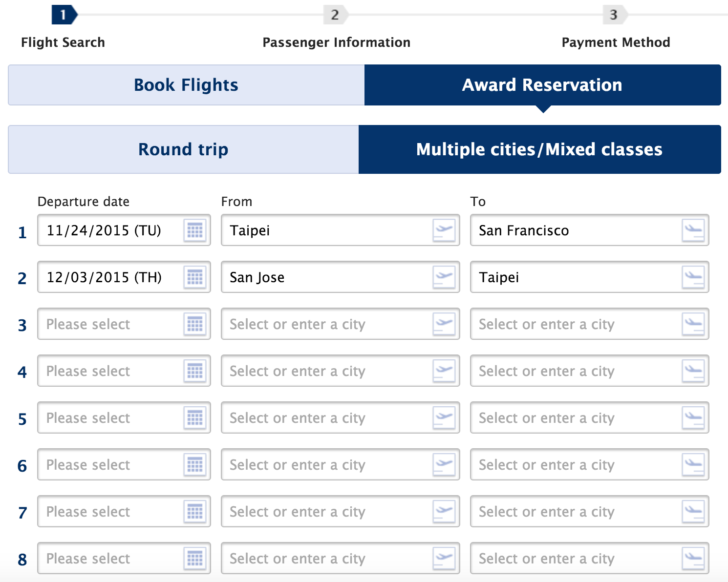Click the departure airplane icon in Taipei From field
Screen dimensions: 728x582
(444, 230)
